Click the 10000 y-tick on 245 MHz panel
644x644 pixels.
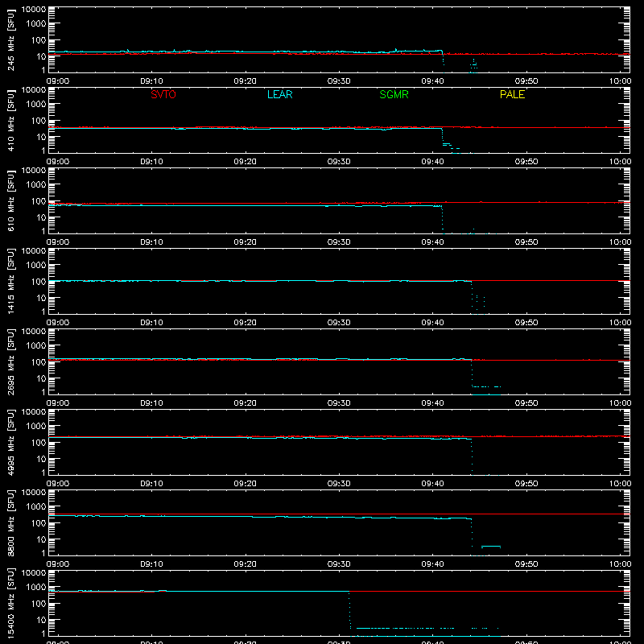(34, 9)
